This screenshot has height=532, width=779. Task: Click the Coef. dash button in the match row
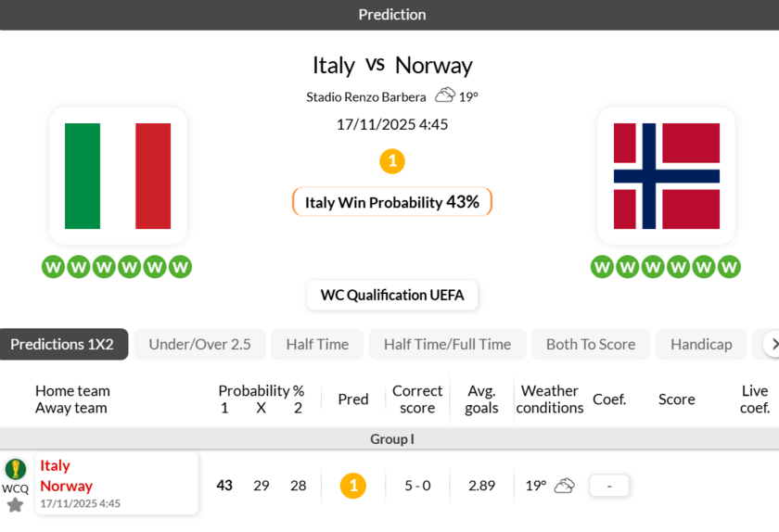609,486
